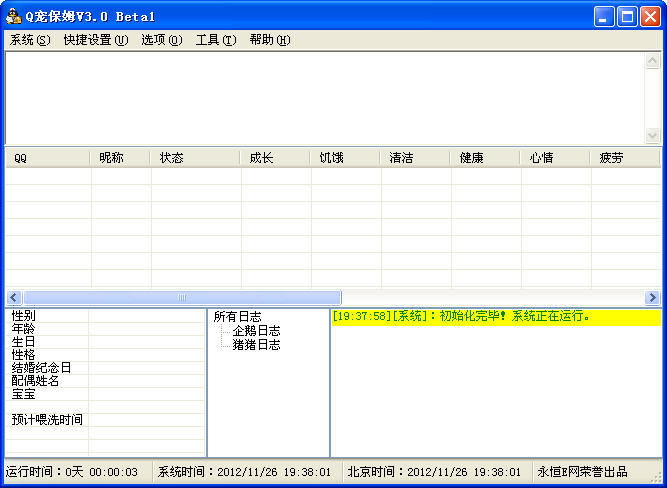Click the 预计喂洗时间 property row
Image resolution: width=667 pixels, height=488 pixels.
tap(47, 420)
